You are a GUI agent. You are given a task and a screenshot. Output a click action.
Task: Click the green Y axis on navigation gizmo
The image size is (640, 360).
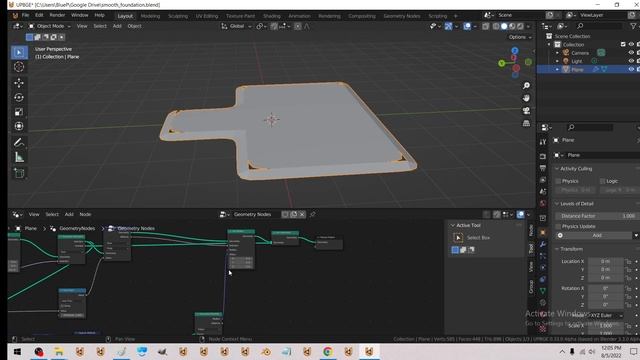tap(502, 63)
